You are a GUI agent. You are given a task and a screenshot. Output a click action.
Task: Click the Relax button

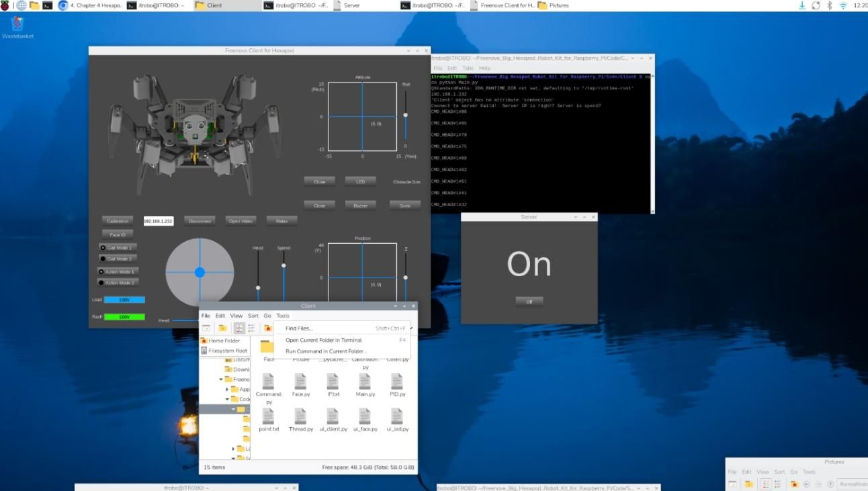click(x=281, y=221)
